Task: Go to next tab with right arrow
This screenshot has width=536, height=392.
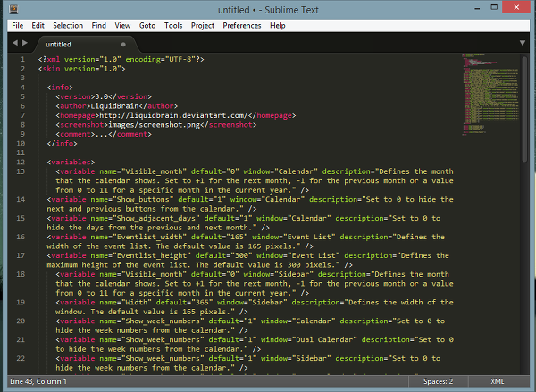Action: pyautogui.click(x=25, y=43)
